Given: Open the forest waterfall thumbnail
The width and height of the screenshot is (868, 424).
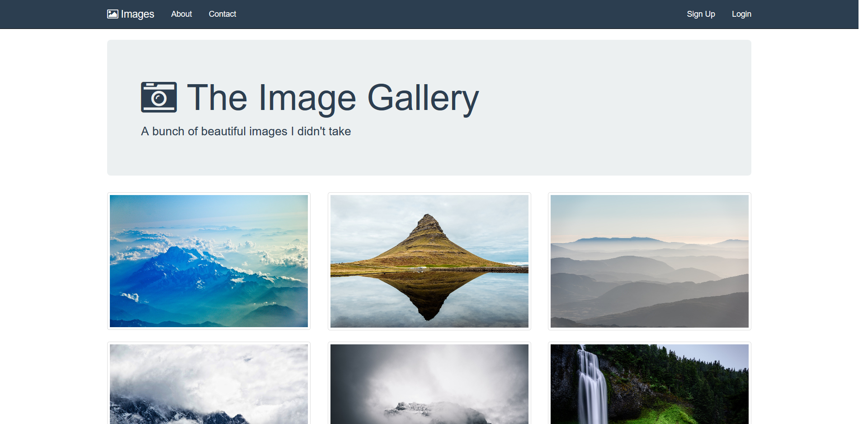Looking at the screenshot, I should pyautogui.click(x=650, y=384).
